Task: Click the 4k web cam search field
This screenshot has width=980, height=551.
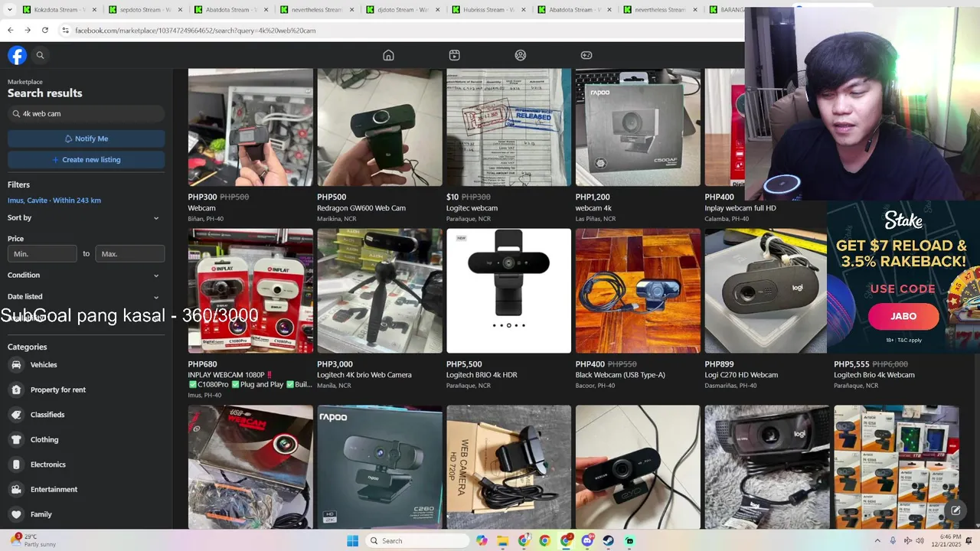Action: click(x=86, y=113)
